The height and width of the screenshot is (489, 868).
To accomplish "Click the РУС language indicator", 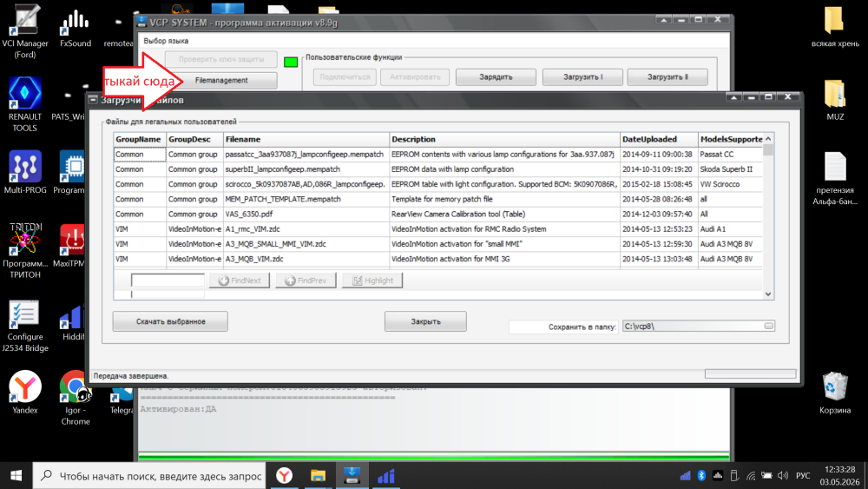I will pyautogui.click(x=803, y=476).
